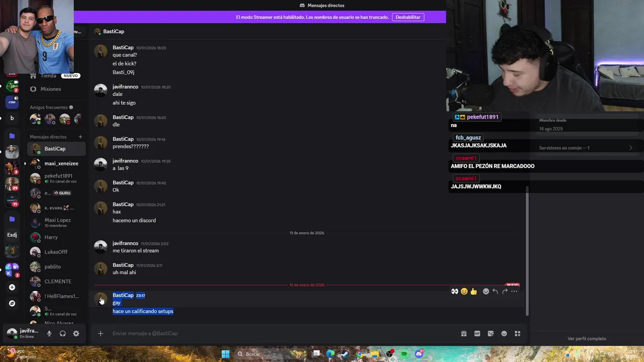This screenshot has height=362, width=644.
Task: Open the GIF picker
Action: click(x=477, y=333)
